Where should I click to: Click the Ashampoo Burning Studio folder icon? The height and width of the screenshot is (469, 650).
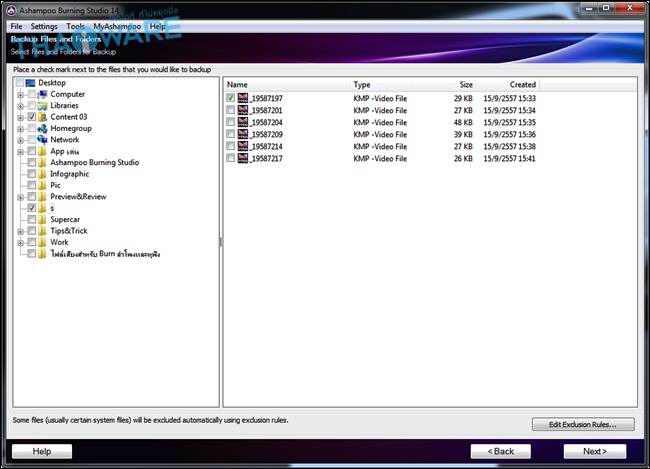pyautogui.click(x=42, y=163)
